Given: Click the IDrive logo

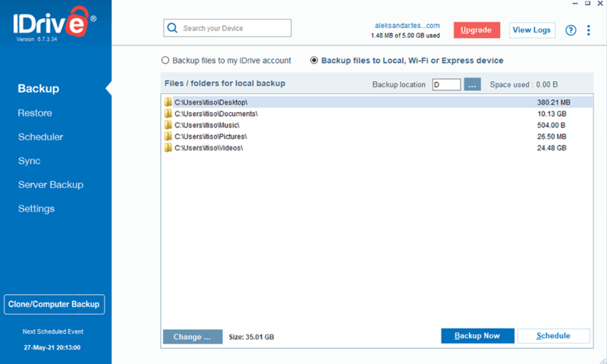Looking at the screenshot, I should click(x=55, y=24).
